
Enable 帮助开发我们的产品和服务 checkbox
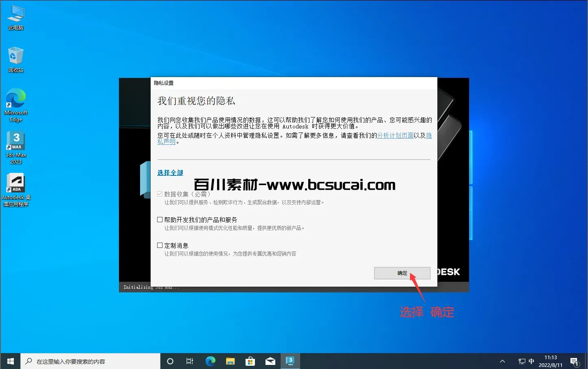pyautogui.click(x=160, y=219)
